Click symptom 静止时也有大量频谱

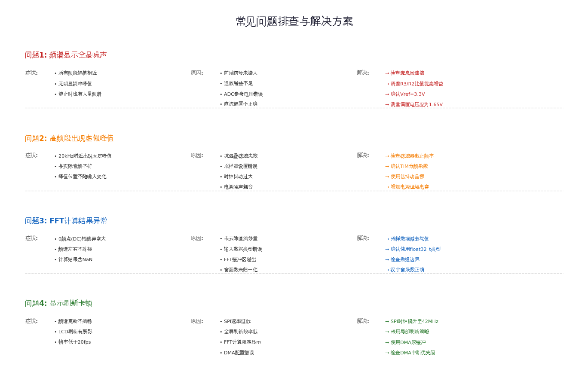[80, 94]
